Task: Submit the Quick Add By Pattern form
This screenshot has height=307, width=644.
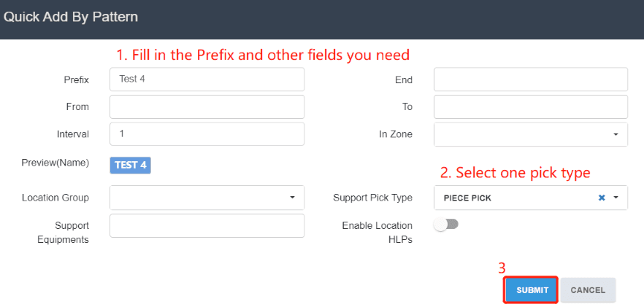Action: coord(532,289)
